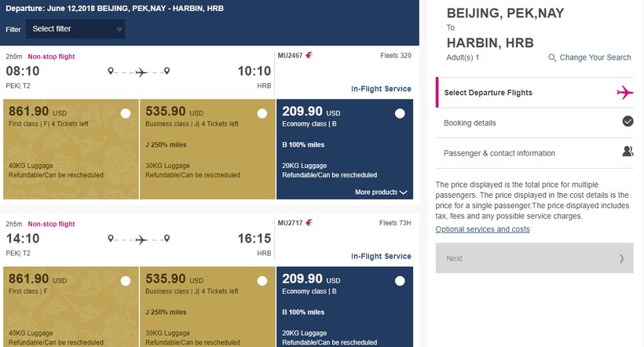Image resolution: width=644 pixels, height=347 pixels.
Task: Click the route airplane icon for the 14:10 flight
Action: point(141,239)
